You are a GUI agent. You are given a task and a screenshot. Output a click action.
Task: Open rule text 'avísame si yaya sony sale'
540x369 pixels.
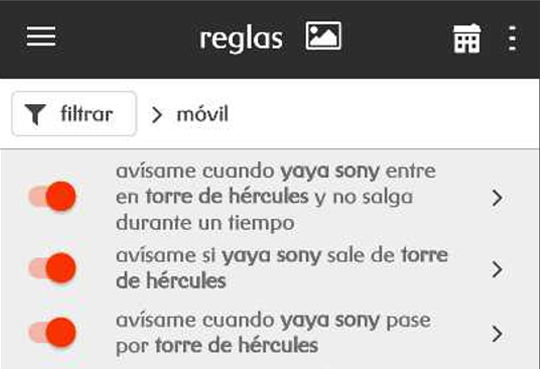pos(282,268)
